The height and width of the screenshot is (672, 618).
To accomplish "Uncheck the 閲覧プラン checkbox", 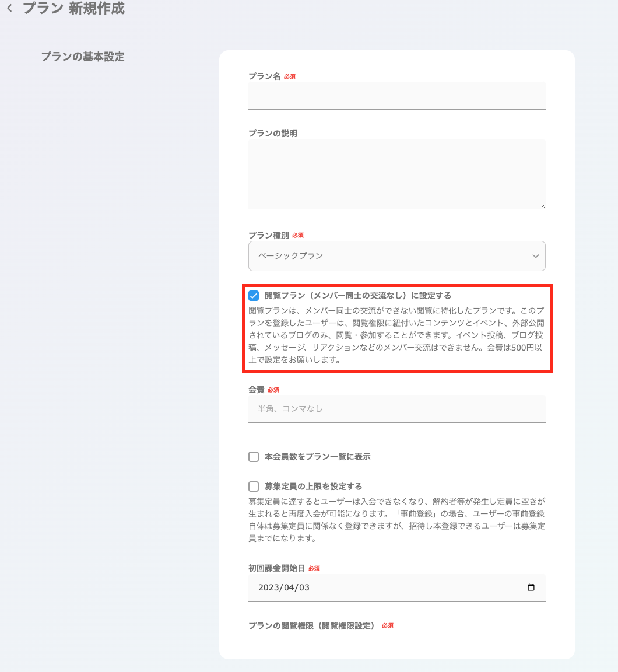I will tap(254, 296).
